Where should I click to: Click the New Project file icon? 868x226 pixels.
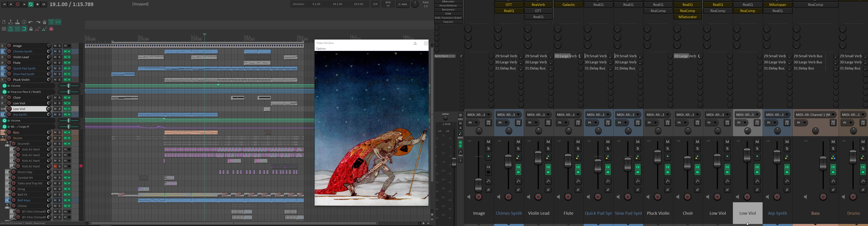(x=4, y=22)
